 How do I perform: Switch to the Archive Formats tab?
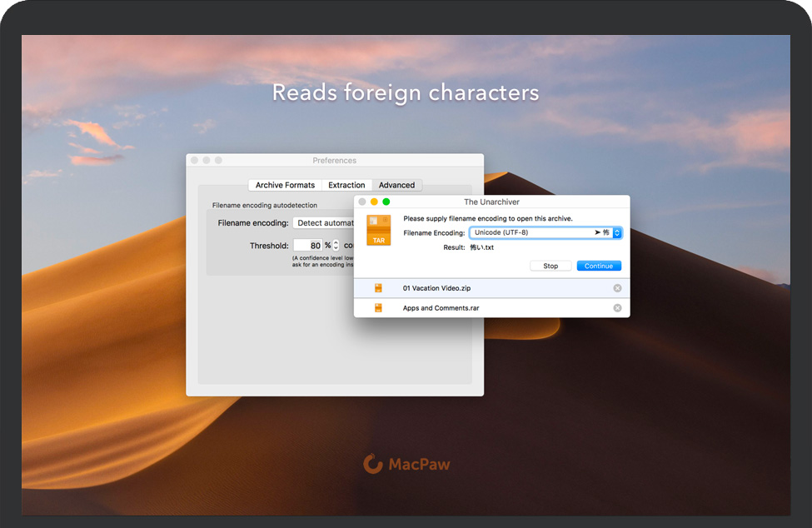(x=285, y=185)
